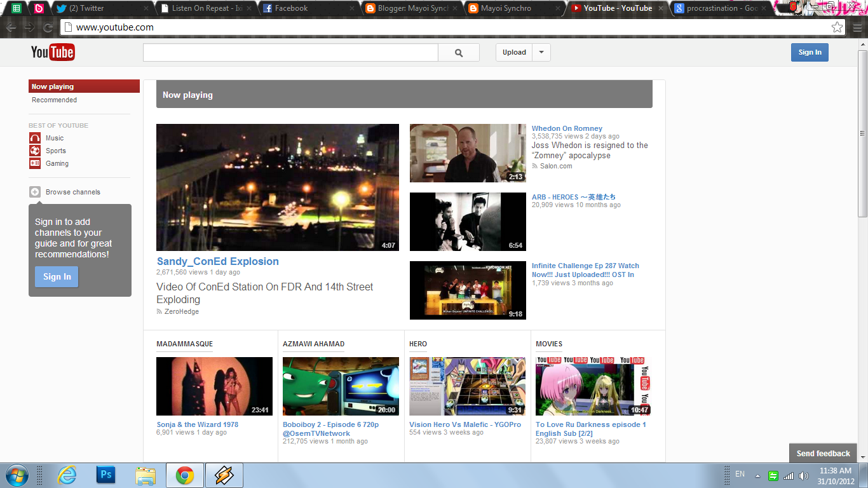The width and height of the screenshot is (868, 488).
Task: Switch to the green spreadsheet pinned tab
Action: 17,8
